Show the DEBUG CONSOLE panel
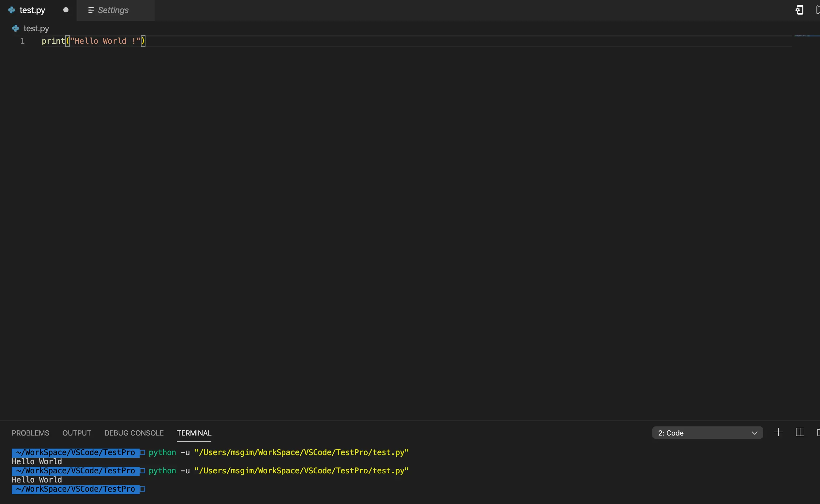The image size is (820, 504). coord(134,433)
